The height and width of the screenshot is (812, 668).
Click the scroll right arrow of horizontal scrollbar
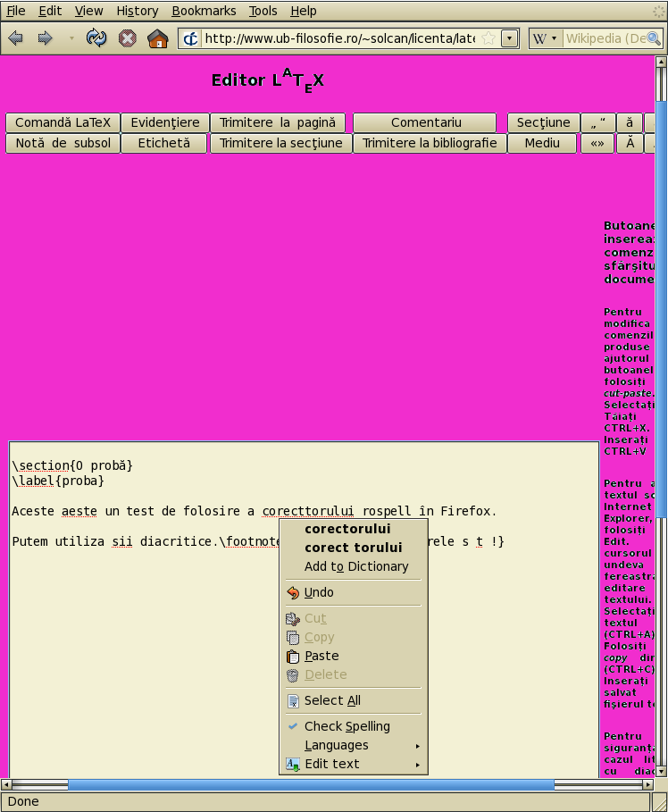647,784
